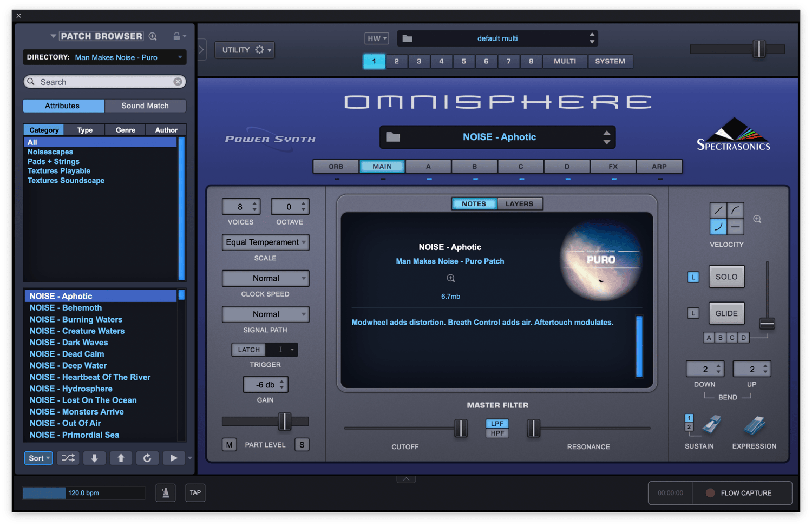Select LPF master filter type
This screenshot has height=526, width=812.
497,424
